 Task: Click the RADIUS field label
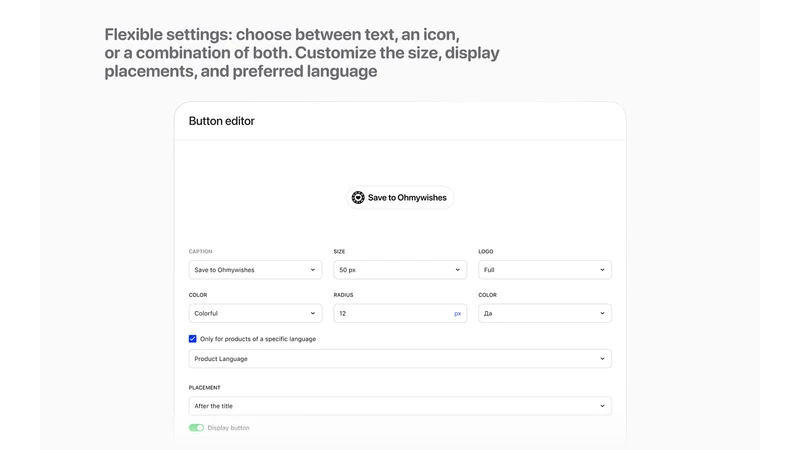tap(343, 295)
